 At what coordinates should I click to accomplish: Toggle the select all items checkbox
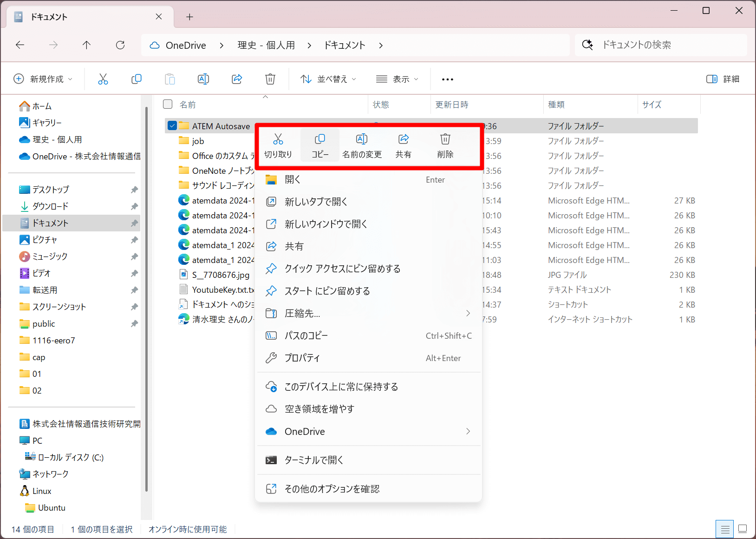[x=168, y=104]
